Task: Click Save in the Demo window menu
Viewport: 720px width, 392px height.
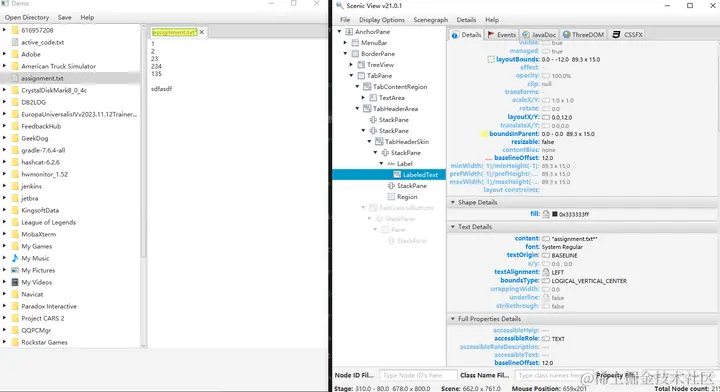Action: point(64,17)
